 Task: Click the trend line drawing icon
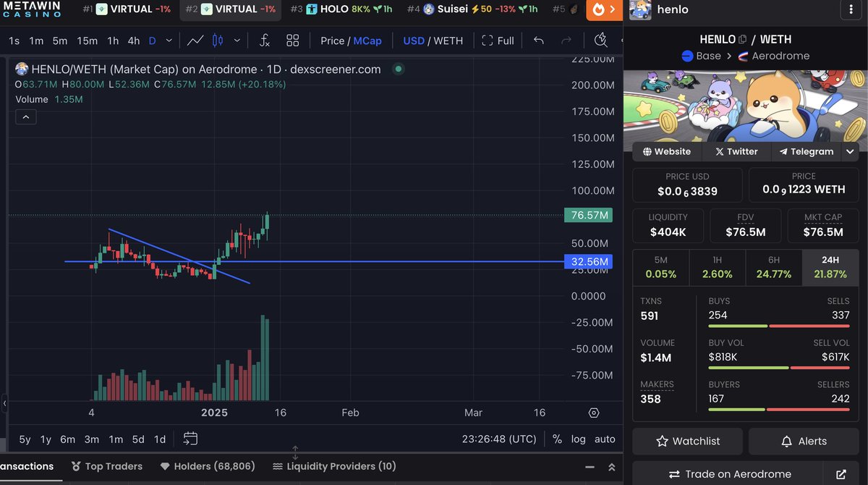pos(195,41)
